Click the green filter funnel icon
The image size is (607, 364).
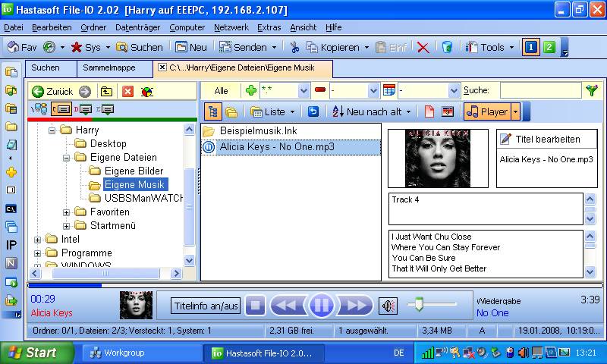tap(592, 91)
